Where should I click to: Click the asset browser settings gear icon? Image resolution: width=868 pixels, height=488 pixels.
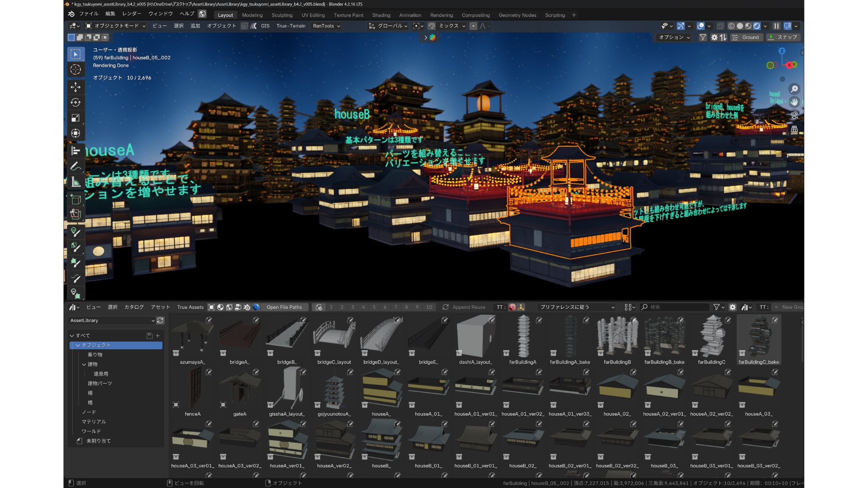click(733, 307)
